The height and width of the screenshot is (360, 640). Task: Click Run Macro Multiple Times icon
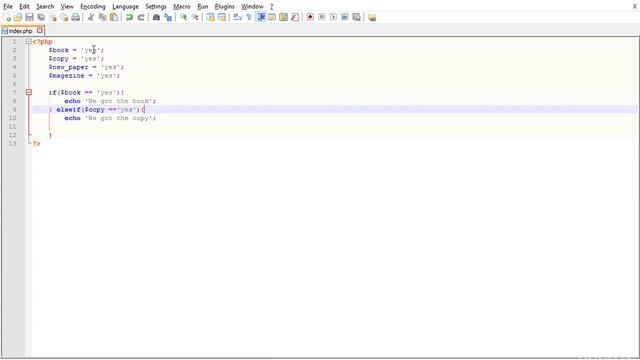[x=344, y=17]
